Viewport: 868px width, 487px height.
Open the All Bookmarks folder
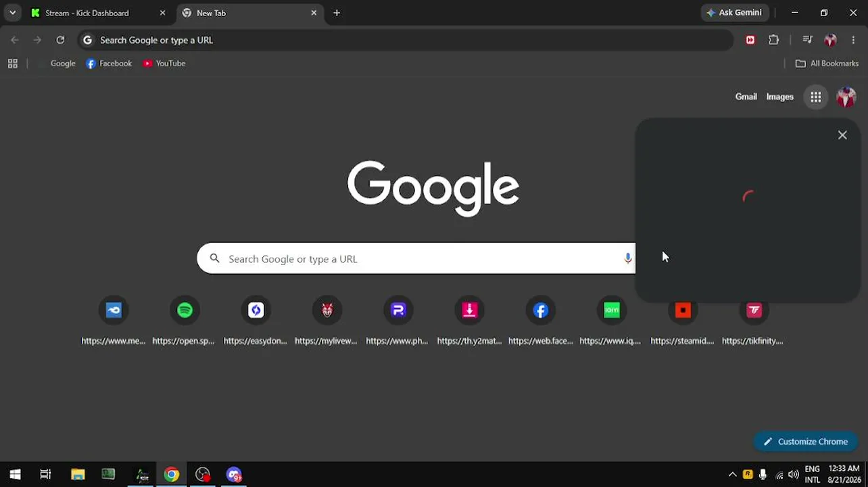click(x=827, y=64)
